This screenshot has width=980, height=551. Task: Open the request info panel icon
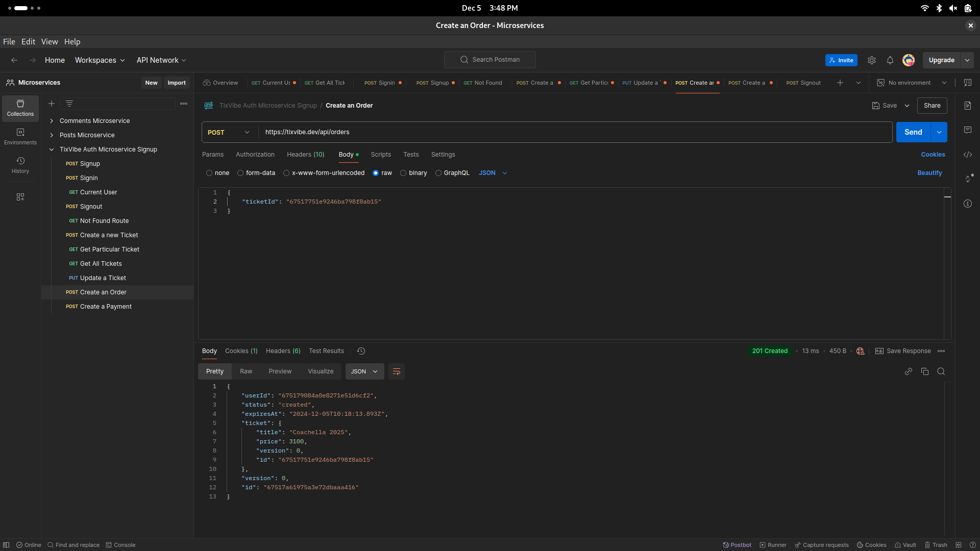click(x=968, y=204)
